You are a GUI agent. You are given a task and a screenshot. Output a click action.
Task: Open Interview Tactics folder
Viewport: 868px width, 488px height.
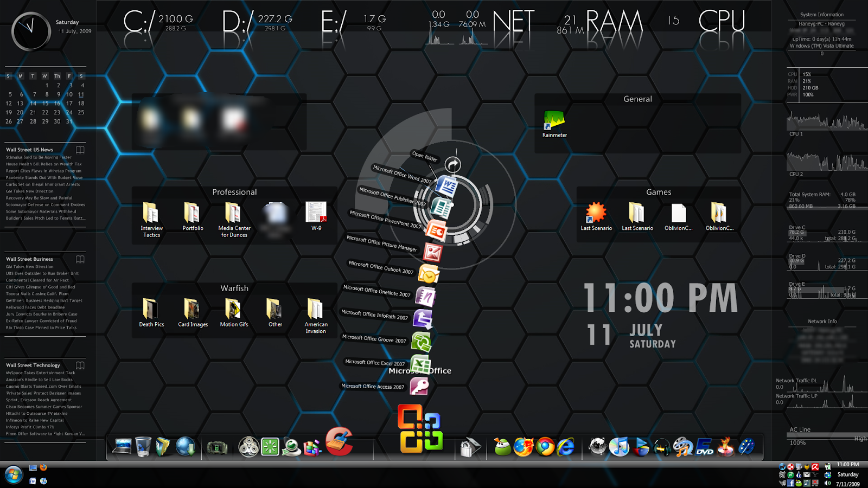click(x=151, y=220)
